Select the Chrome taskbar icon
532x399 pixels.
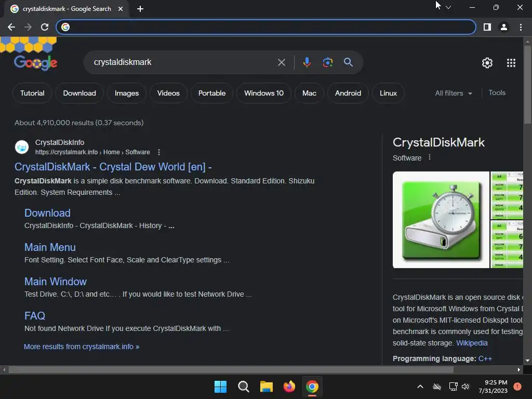312,387
